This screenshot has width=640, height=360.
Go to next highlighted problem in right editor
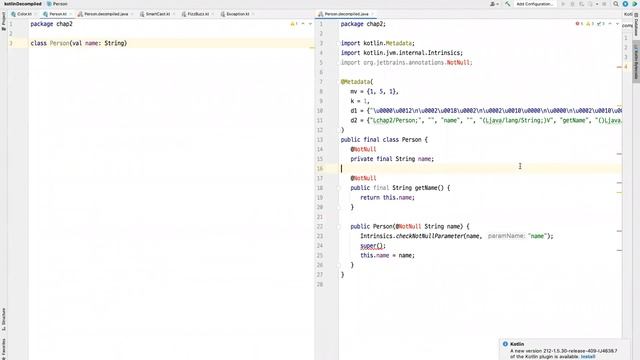click(617, 24)
